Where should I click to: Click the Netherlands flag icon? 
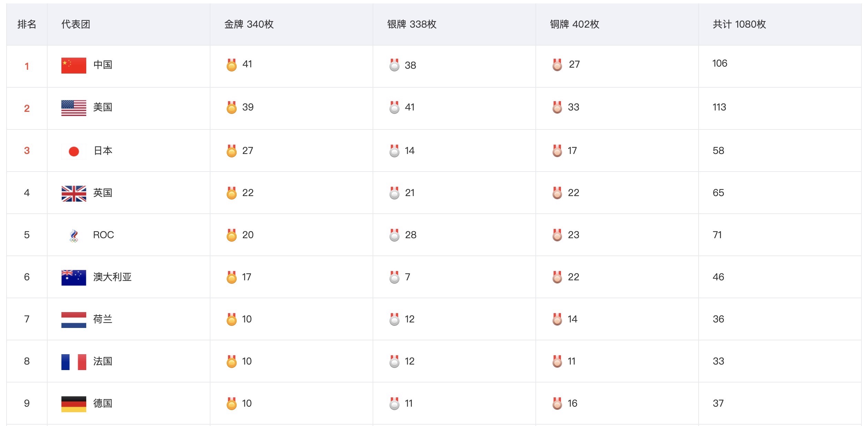73,320
